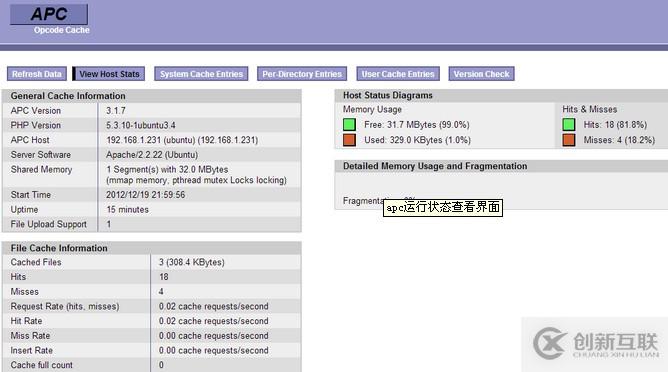Screen dimensions: 668x372
Task: Select text '1 Segment(s) with 32.0 MBytes'
Action: pos(167,170)
